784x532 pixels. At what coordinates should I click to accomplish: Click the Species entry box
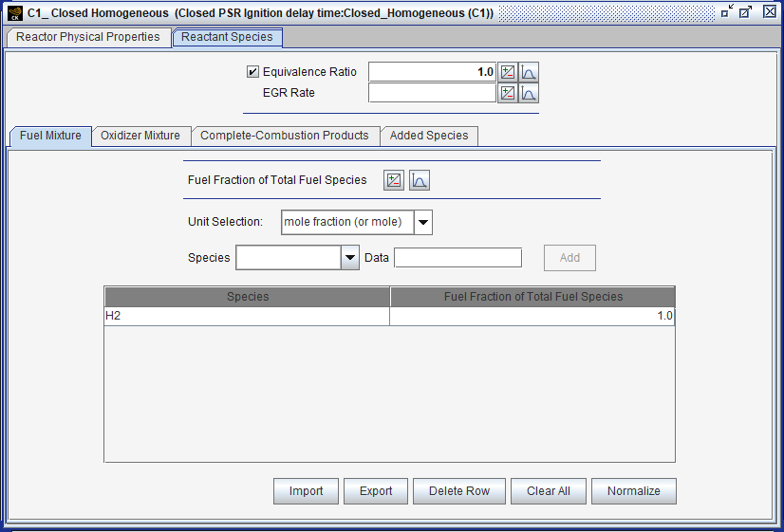[x=289, y=258]
